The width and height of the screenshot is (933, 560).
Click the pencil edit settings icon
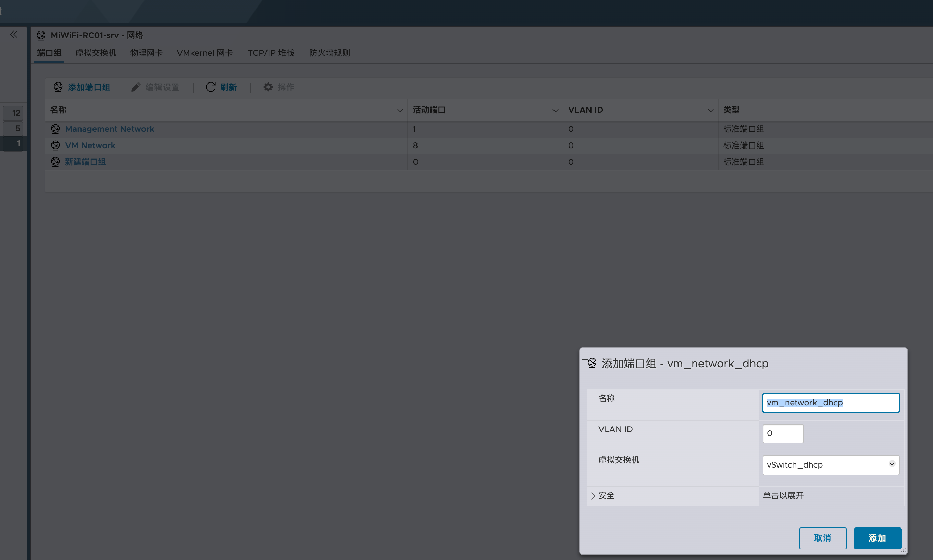pos(136,87)
